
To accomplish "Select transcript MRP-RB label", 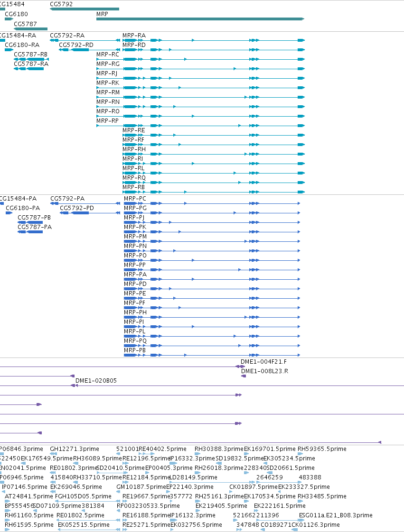I will coord(133,188).
